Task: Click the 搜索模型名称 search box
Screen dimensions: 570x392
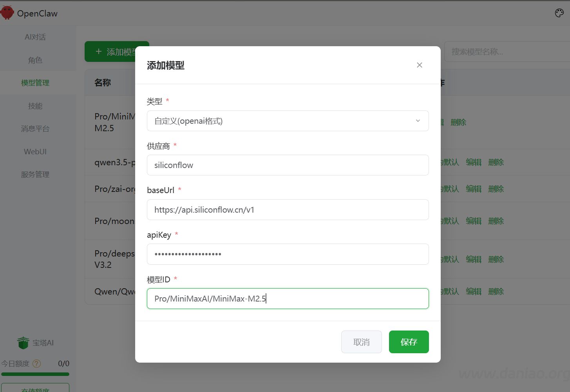Action: pyautogui.click(x=505, y=52)
